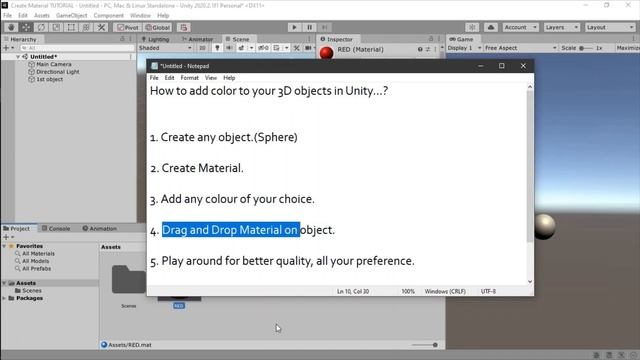The width and height of the screenshot is (640, 360).
Task: Toggle Global handle rotation
Action: click(x=158, y=27)
